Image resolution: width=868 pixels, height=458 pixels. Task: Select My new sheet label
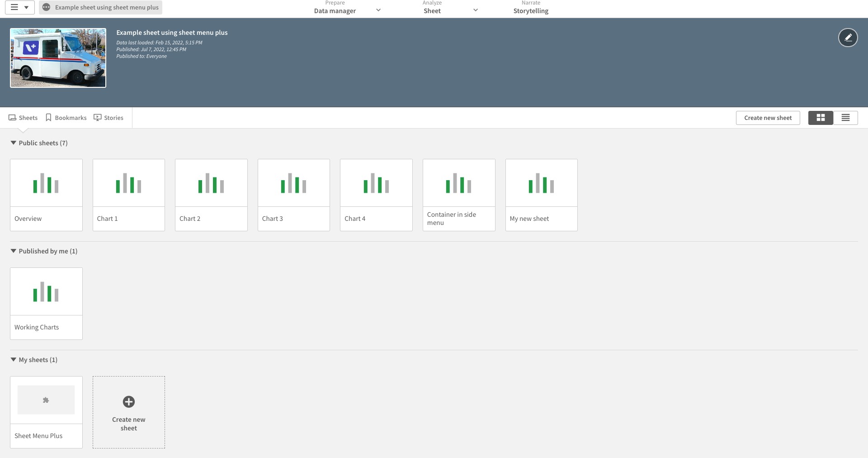click(529, 219)
